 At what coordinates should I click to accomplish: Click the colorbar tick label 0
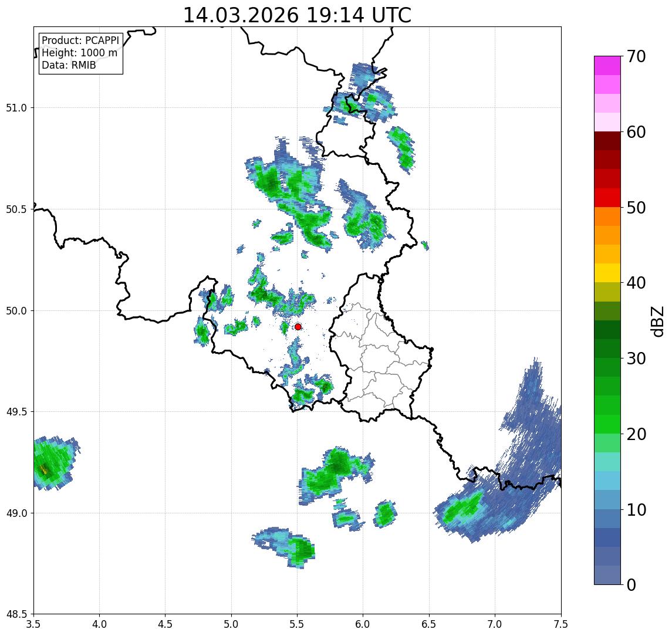[632, 584]
